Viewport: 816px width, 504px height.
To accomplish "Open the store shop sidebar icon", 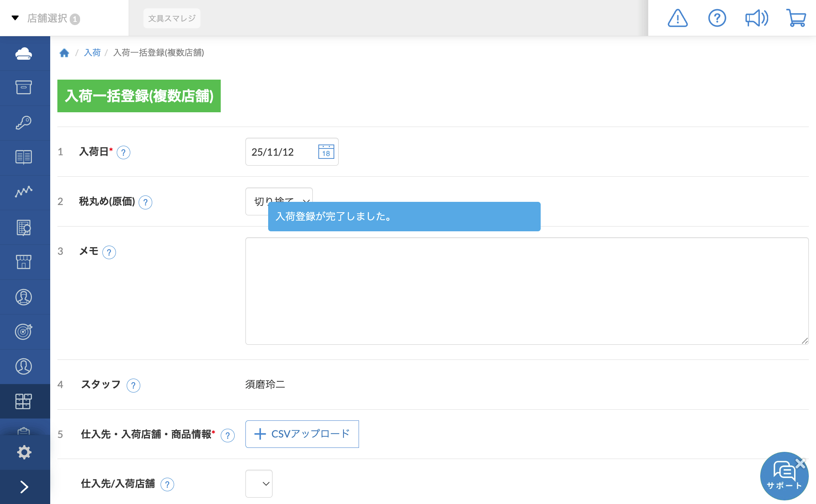I will coord(24,262).
